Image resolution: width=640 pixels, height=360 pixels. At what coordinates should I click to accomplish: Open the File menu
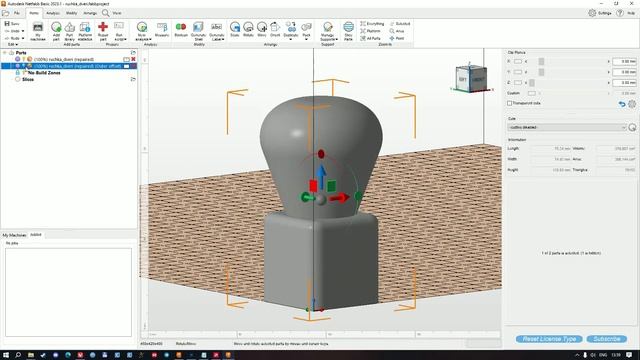pos(17,13)
